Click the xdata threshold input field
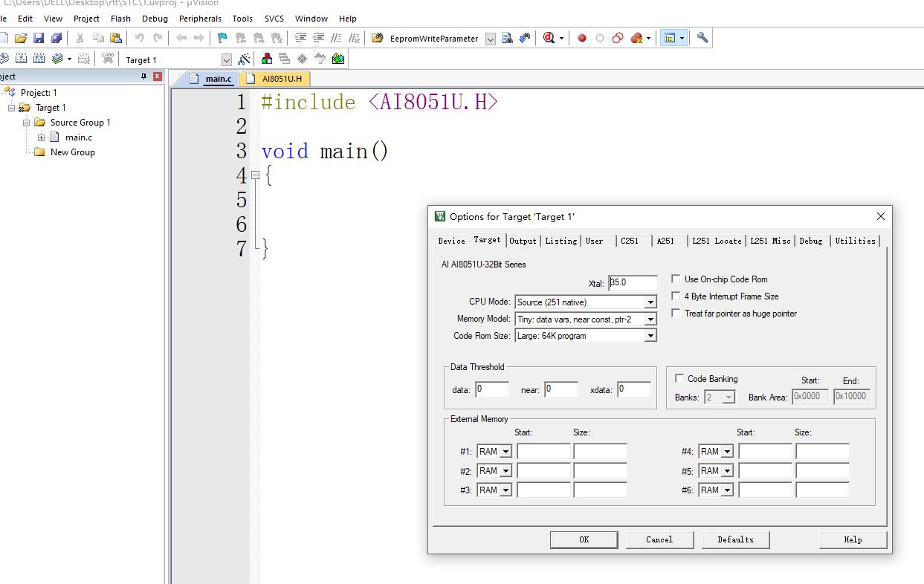 tap(634, 389)
